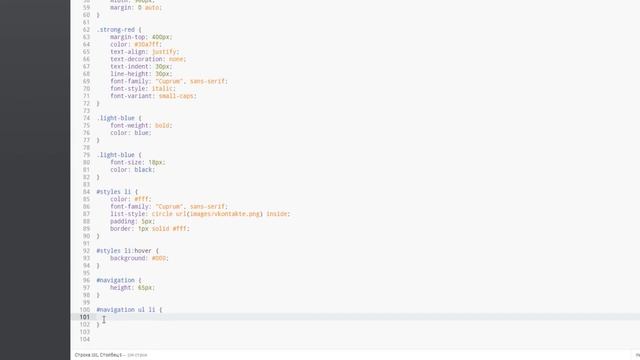
Task: Click the margin: 0 auto declaration
Action: (x=136, y=7)
